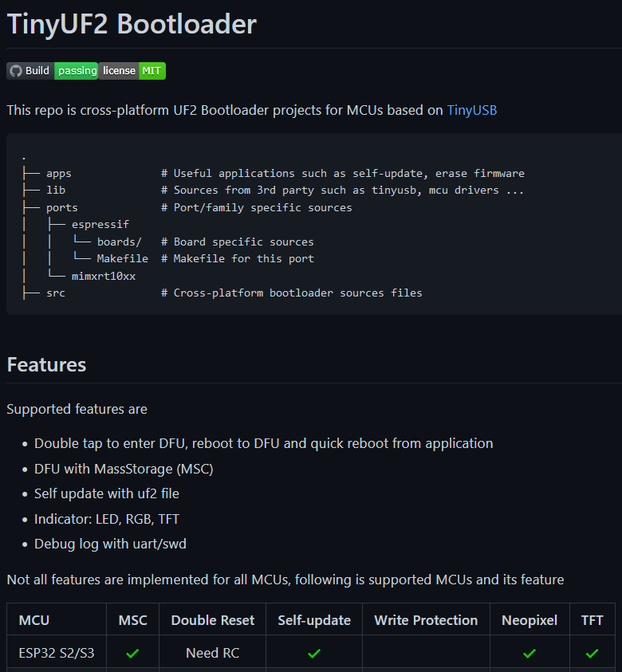The height and width of the screenshot is (672, 622).
Task: Click 'Makefile' in the directory tree
Action: coord(122,259)
